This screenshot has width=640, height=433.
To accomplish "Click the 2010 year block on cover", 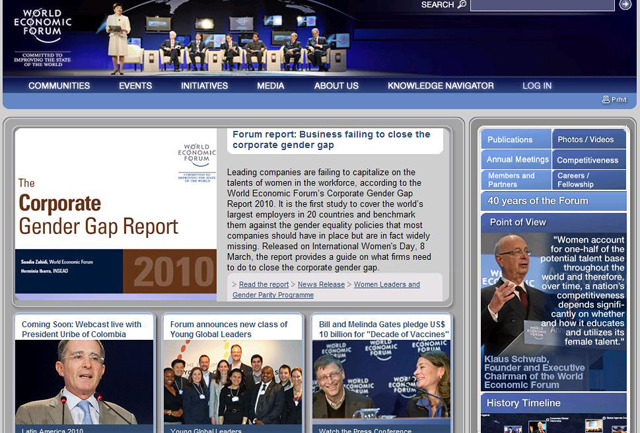I will coord(170,271).
